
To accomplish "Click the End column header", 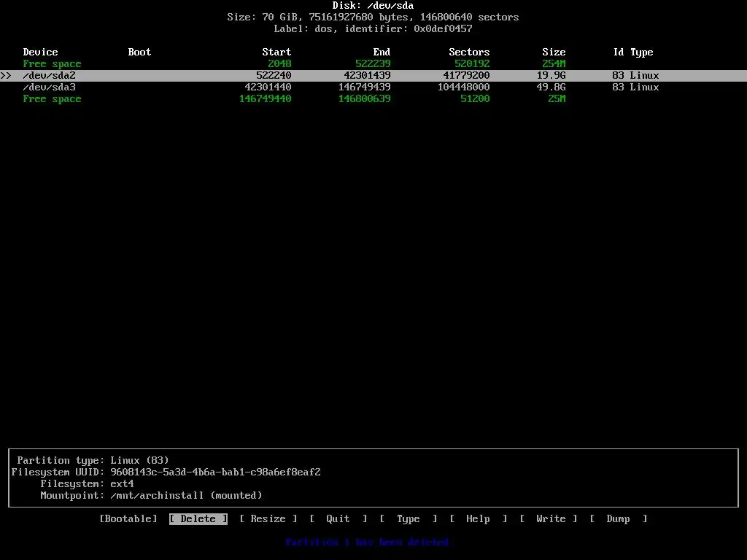I will coord(382,52).
